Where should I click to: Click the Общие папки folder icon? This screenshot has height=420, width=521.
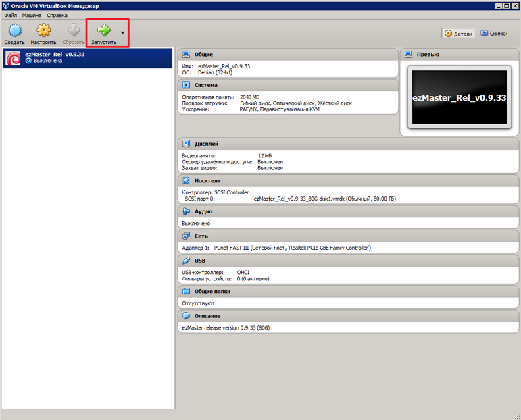coord(186,291)
